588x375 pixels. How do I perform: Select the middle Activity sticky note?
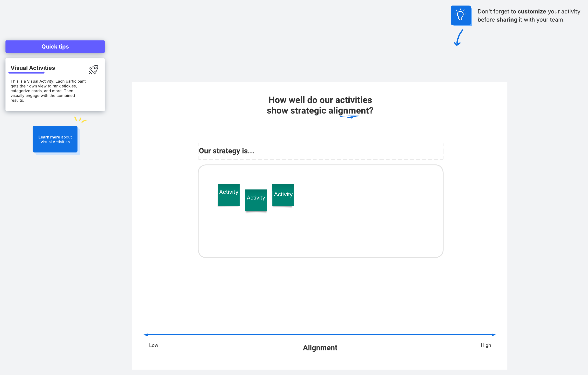tap(256, 200)
